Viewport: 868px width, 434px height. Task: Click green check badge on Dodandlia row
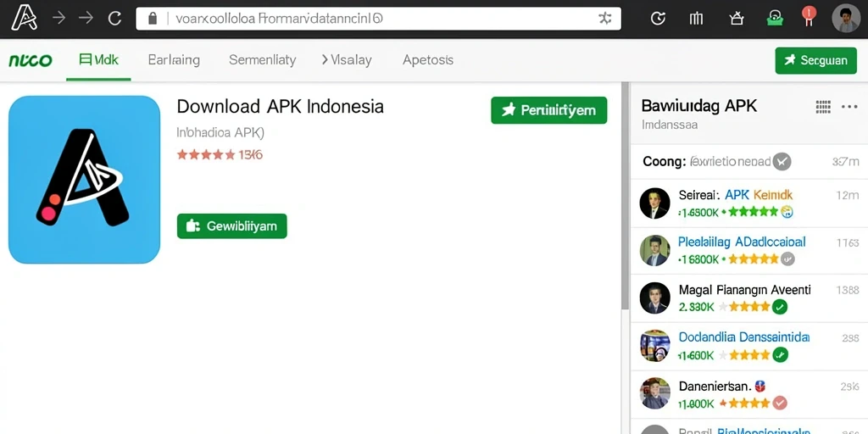pos(781,354)
